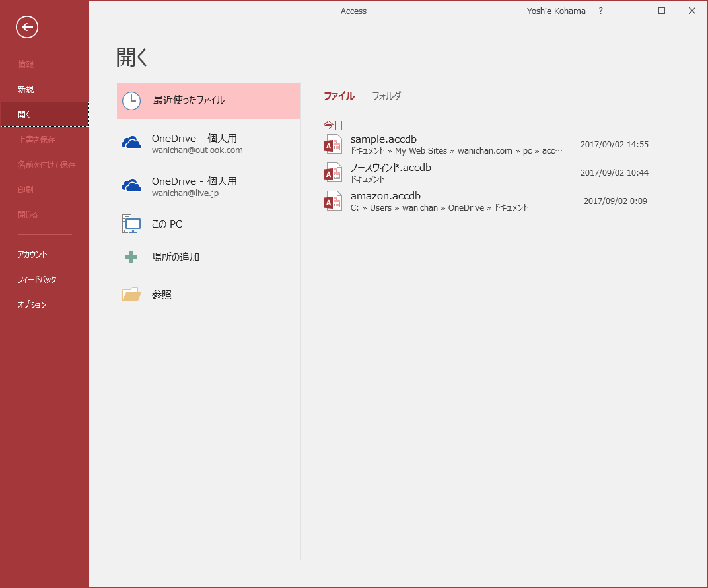Click 印刷 in the sidebar
The width and height of the screenshot is (708, 588).
coord(26,189)
